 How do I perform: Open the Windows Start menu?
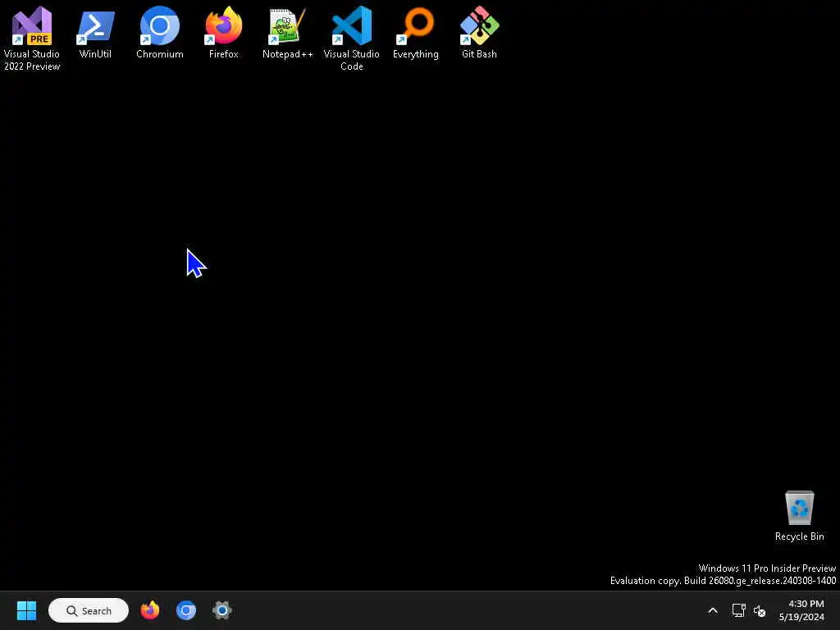(26, 610)
